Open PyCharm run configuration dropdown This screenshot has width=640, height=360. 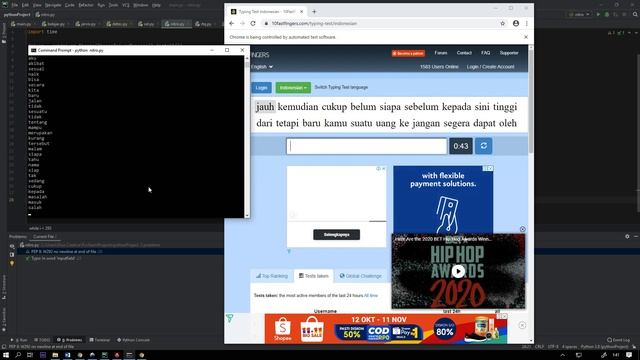[580, 14]
